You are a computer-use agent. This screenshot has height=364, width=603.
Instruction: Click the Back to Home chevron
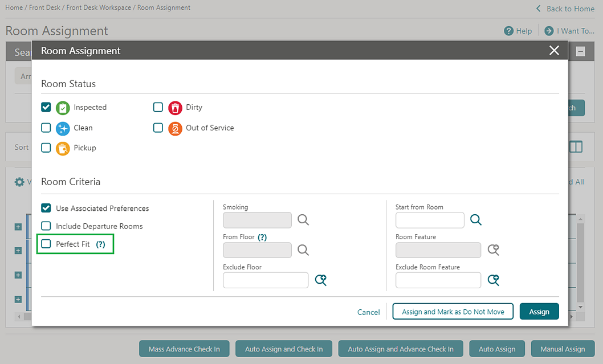(x=539, y=9)
